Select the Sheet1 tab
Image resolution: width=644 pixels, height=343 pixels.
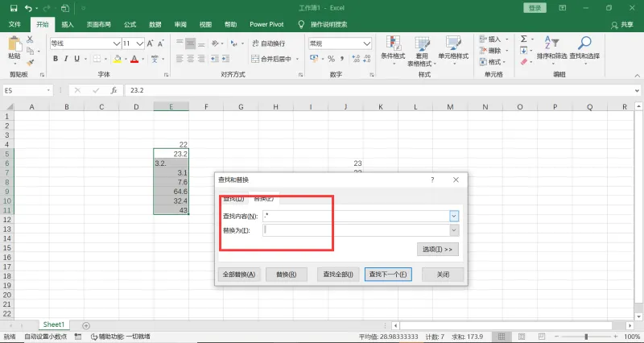(54, 324)
